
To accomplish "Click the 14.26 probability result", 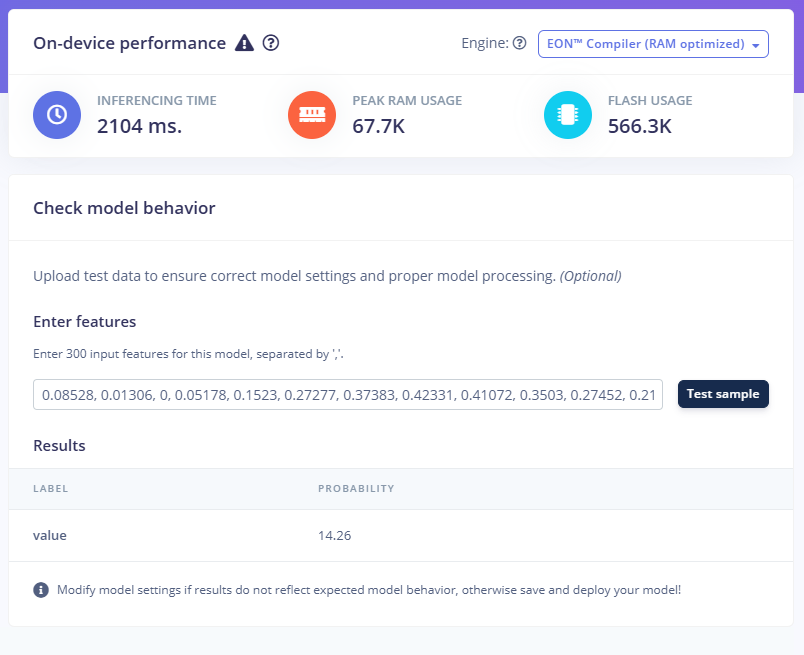I will [x=334, y=535].
